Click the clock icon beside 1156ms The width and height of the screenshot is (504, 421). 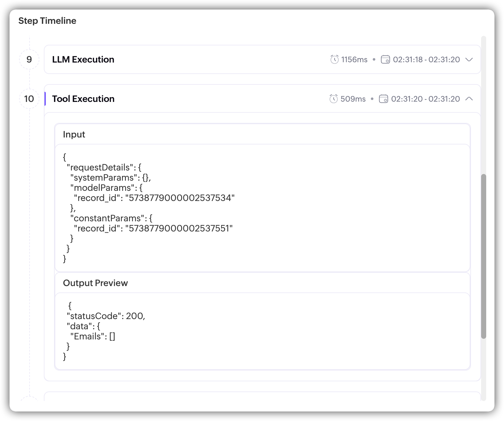pyautogui.click(x=334, y=59)
